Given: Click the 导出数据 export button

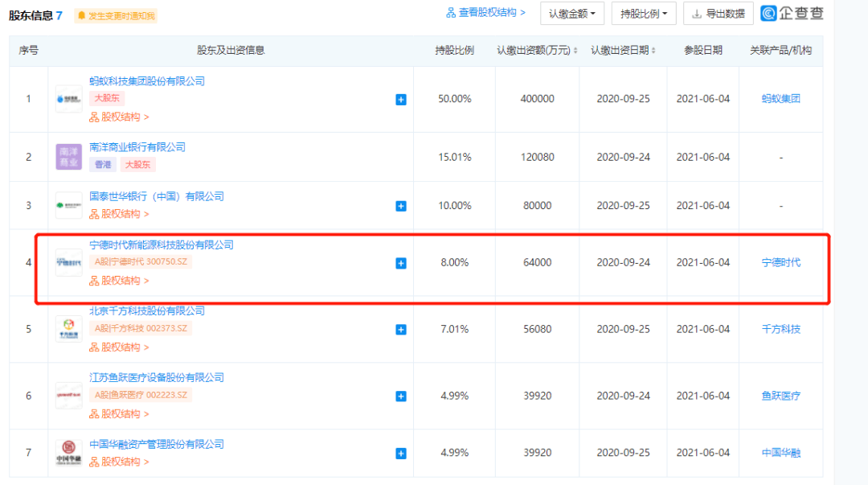Looking at the screenshot, I should [718, 14].
